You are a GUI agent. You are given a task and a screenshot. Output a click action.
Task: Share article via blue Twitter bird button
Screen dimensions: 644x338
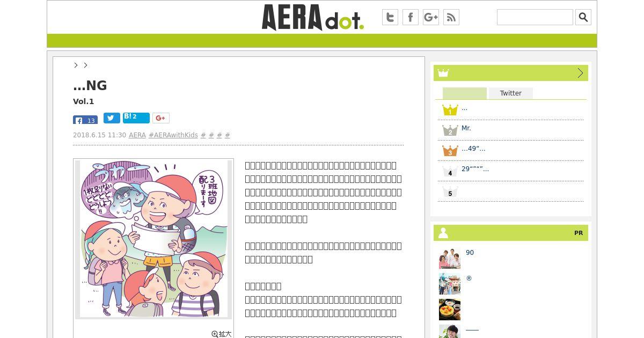[x=112, y=118]
